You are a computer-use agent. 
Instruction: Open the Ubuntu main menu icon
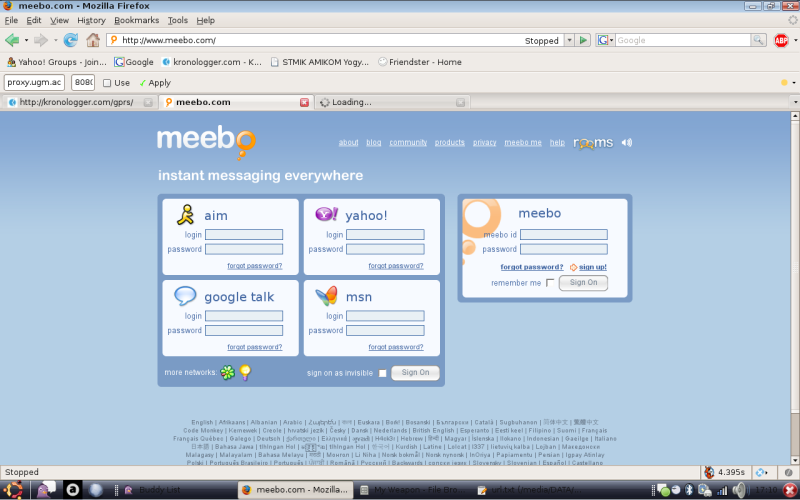pos(13,490)
